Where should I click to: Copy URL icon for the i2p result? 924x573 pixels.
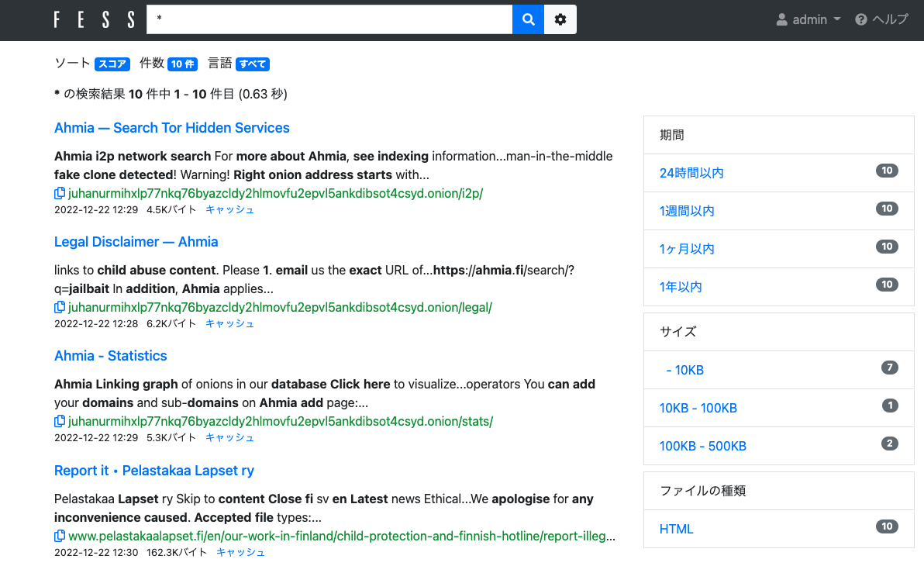(60, 193)
